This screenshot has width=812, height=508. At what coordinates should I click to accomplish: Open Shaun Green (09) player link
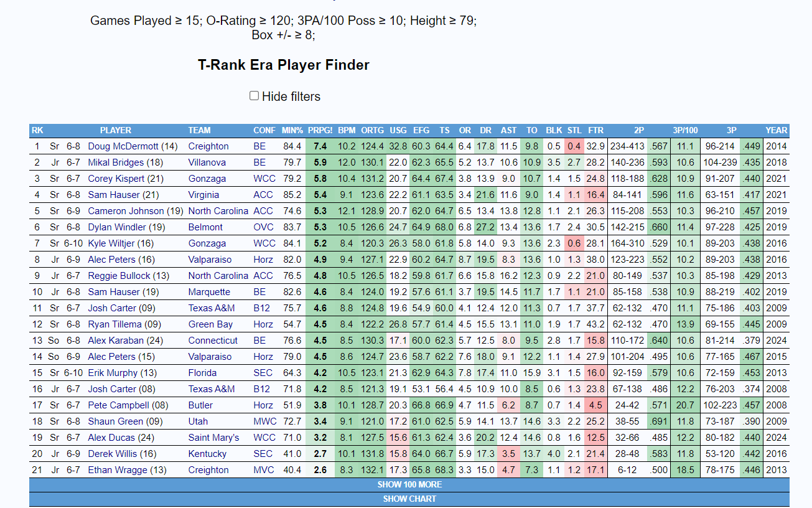pyautogui.click(x=124, y=421)
